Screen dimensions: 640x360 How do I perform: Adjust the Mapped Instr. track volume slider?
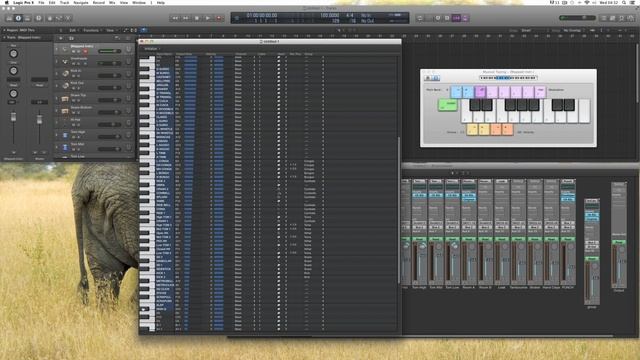pyautogui.click(x=109, y=51)
